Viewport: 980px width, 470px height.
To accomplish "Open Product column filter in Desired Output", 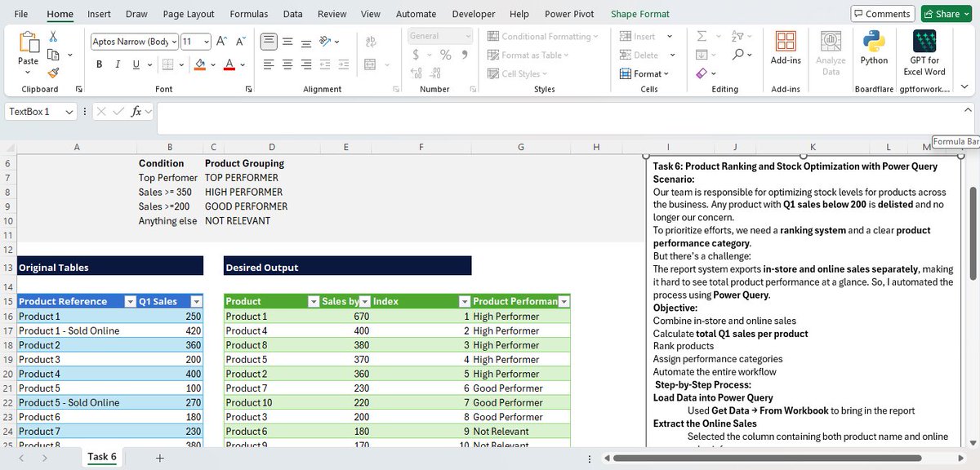I will [x=314, y=302].
